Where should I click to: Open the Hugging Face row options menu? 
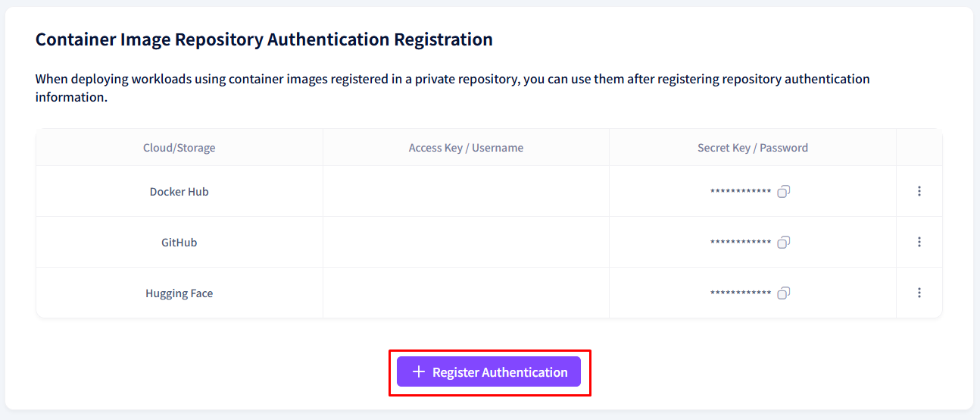pos(919,293)
